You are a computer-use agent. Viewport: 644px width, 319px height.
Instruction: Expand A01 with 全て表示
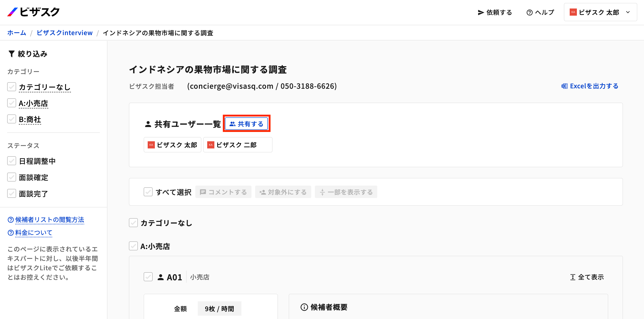click(587, 277)
